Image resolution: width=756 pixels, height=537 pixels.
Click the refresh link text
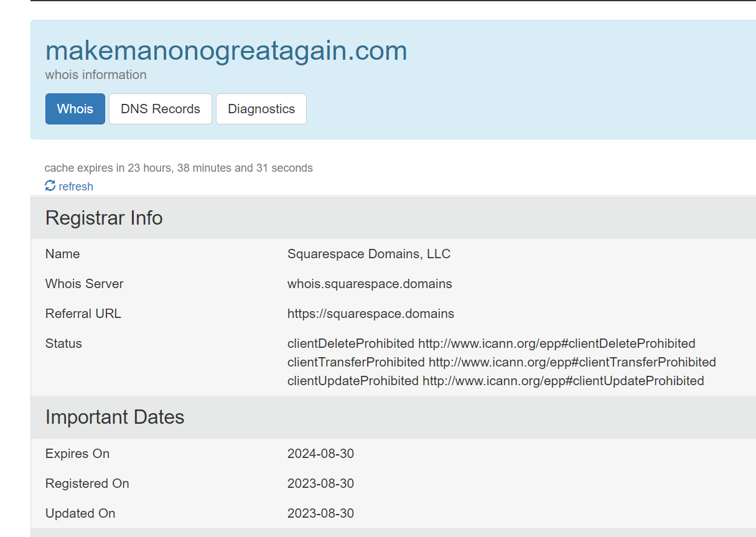76,187
